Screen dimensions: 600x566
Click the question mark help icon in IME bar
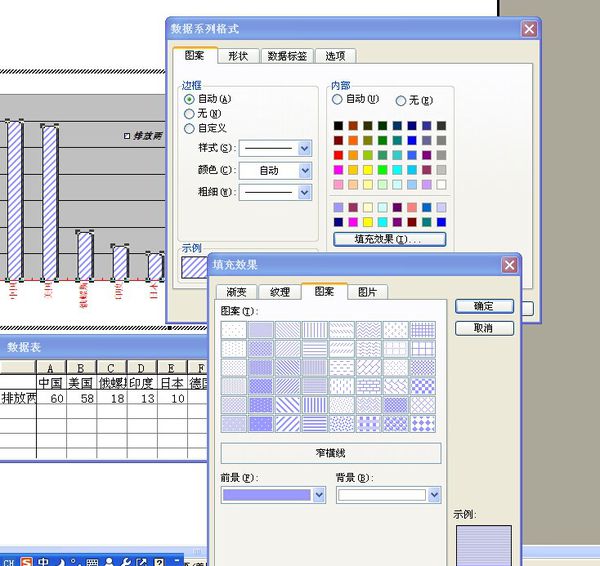160,562
